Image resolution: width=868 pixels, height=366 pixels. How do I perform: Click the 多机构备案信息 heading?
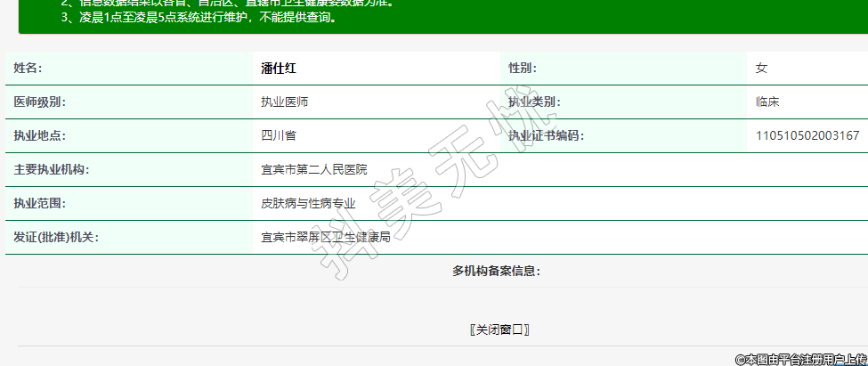pyautogui.click(x=496, y=271)
